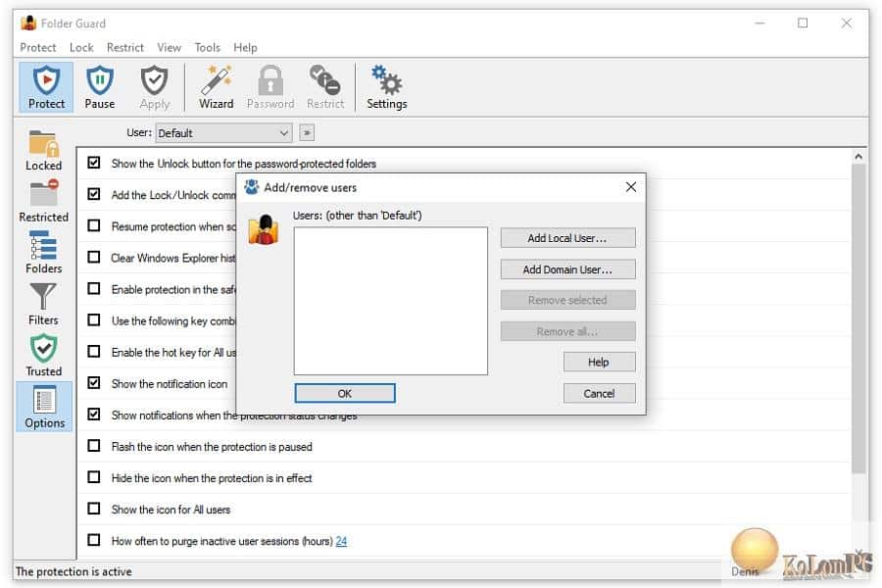
Task: Click the Remove all button
Action: click(x=567, y=332)
